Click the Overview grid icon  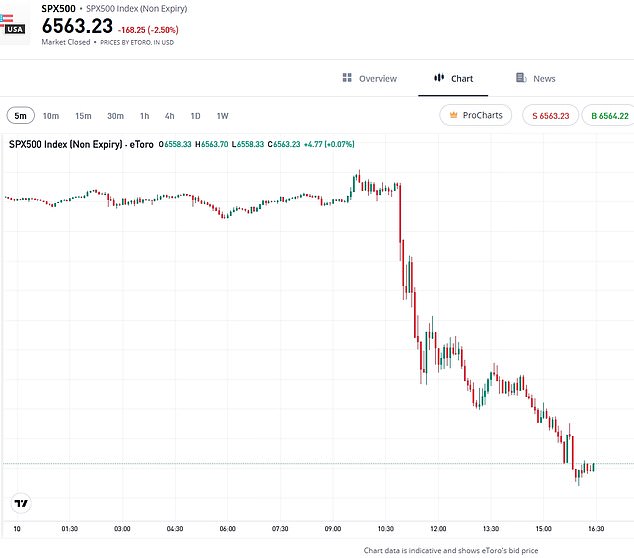[347, 78]
